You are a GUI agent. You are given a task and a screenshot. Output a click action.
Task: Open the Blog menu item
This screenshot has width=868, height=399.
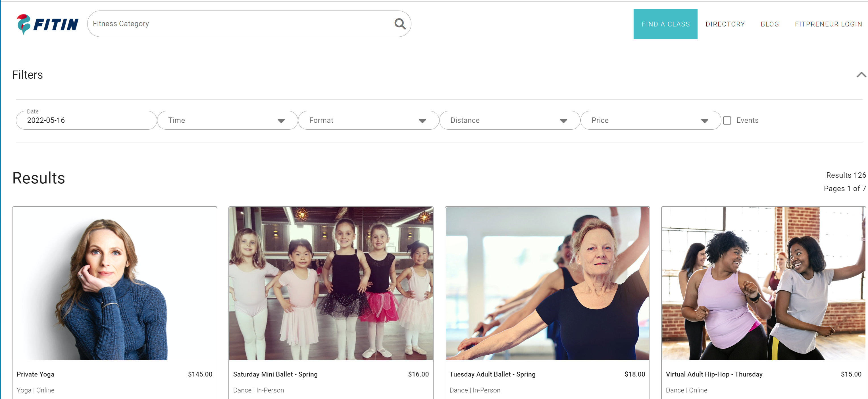(769, 24)
